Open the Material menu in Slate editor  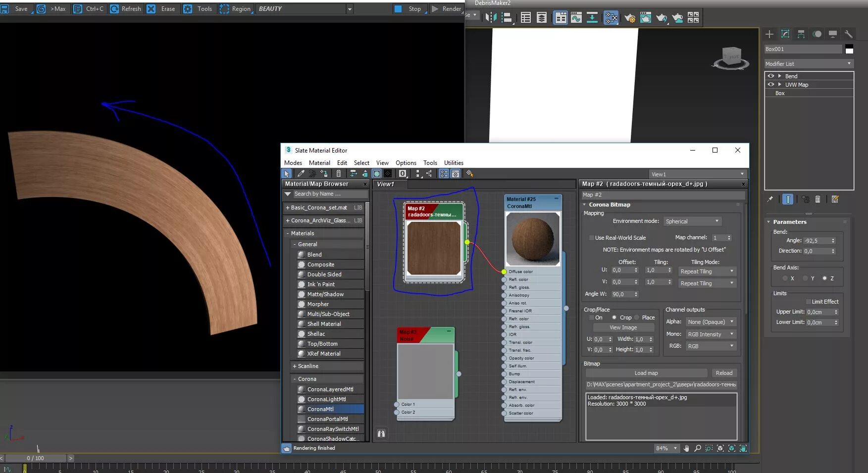(319, 162)
